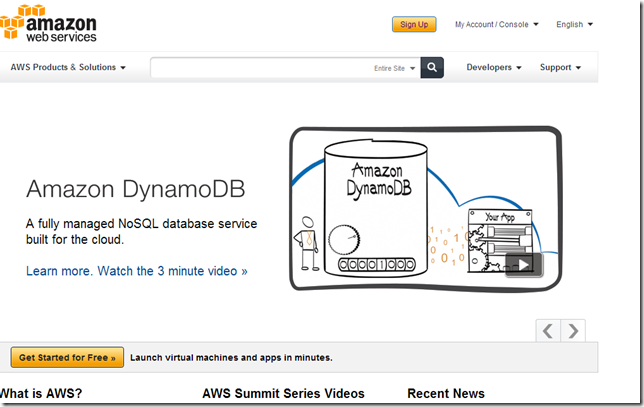Viewport: 644px width, 407px height.
Task: Open the My Account / Console dropdown
Action: click(496, 24)
